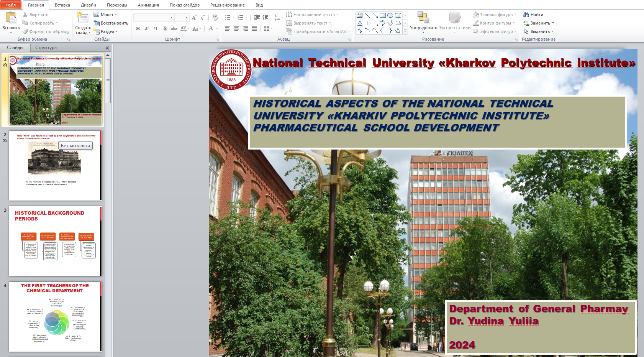Toggle italic formatting (К)

click(x=147, y=29)
